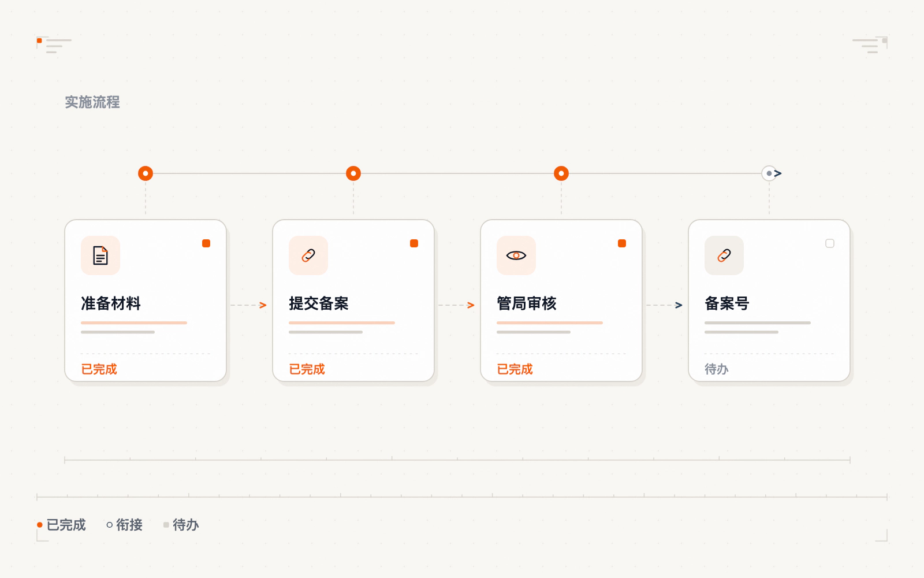Toggle the orange status marker on 提交备案 card
924x578 pixels.
[414, 243]
